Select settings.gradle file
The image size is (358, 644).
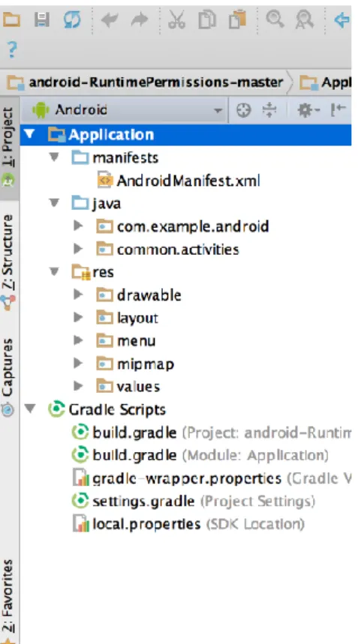(194, 501)
